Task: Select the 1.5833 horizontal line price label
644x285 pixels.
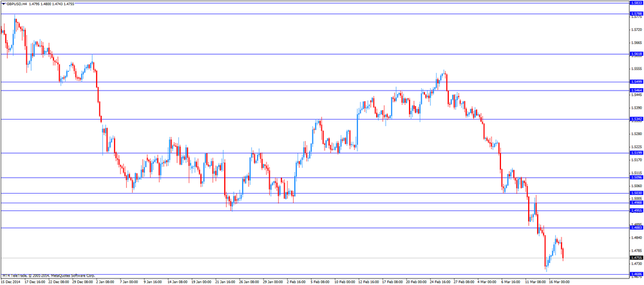Action: [x=636, y=3]
